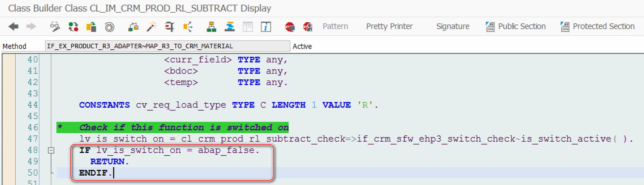Click the Activate magic wand icon
644x185 pixels.
[151, 26]
